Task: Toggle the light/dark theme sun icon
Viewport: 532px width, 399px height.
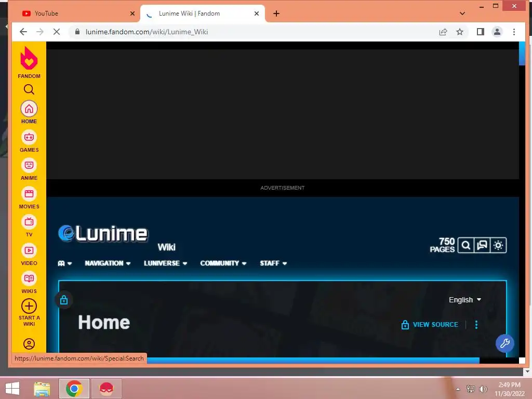Action: click(x=498, y=245)
